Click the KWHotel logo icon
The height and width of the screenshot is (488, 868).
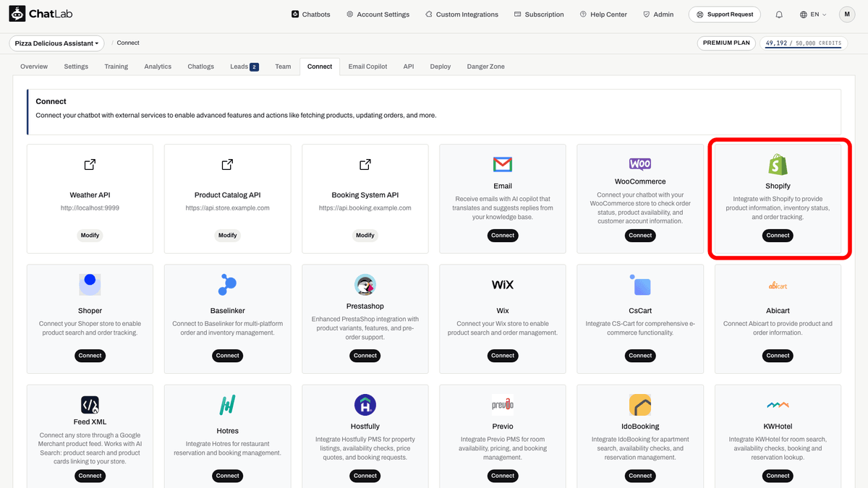[x=778, y=406]
